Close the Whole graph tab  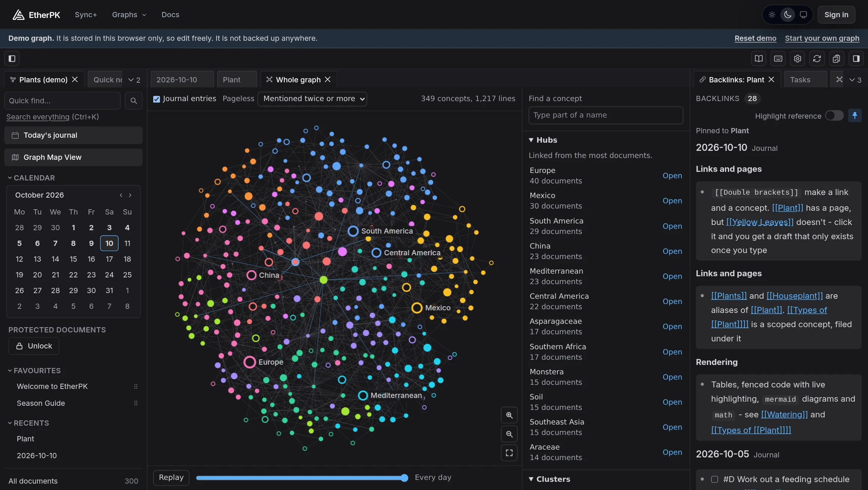coord(328,79)
